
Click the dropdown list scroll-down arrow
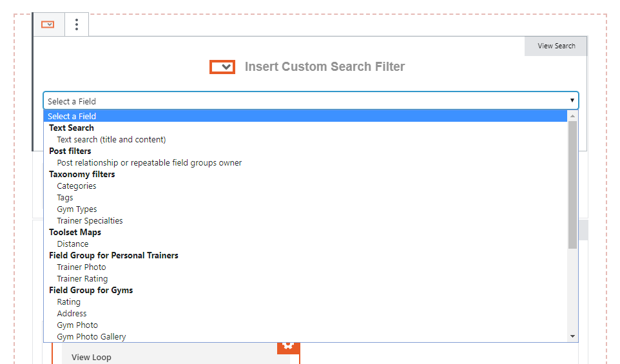[x=572, y=336]
